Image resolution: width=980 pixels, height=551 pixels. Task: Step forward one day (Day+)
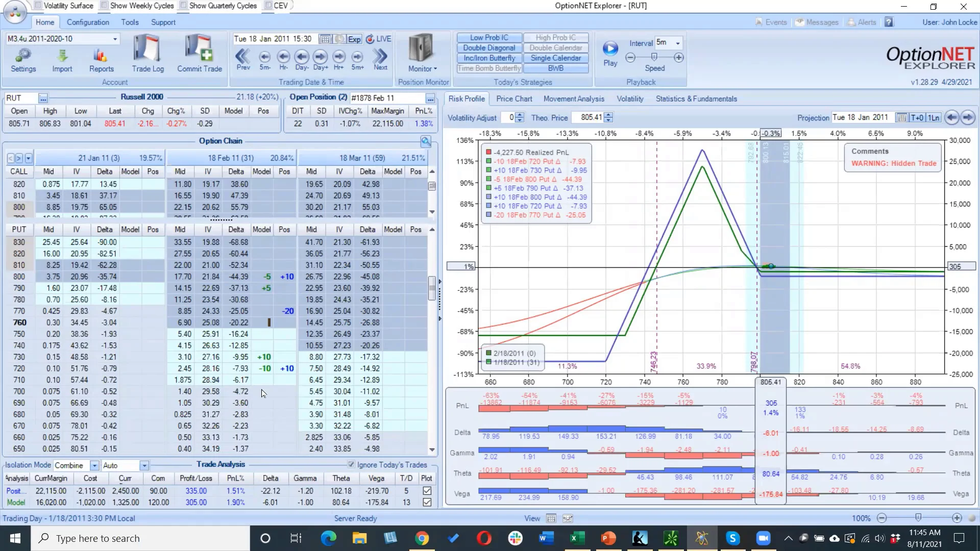coord(321,59)
